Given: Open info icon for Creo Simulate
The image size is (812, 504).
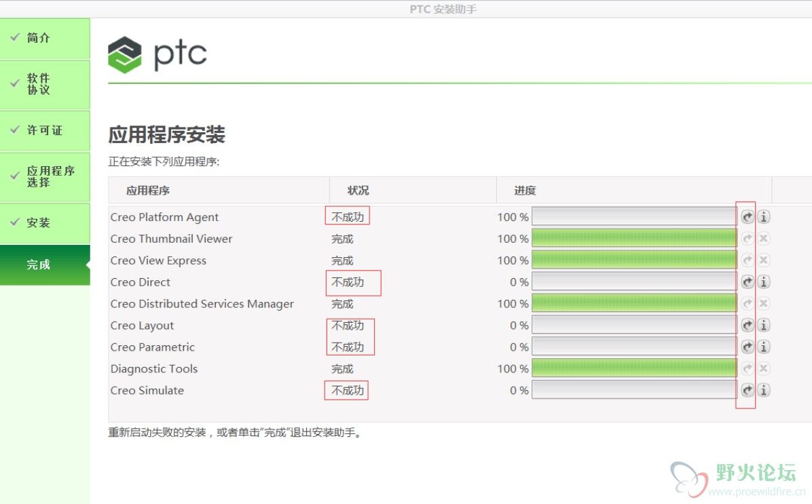Looking at the screenshot, I should pos(763,390).
